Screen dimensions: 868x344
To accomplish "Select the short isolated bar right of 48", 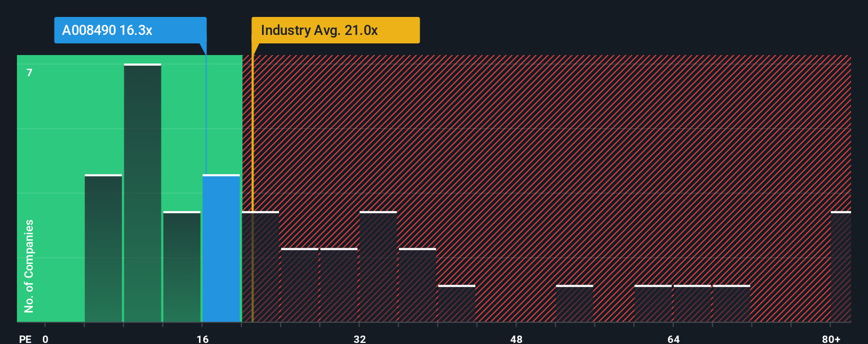I will (575, 304).
